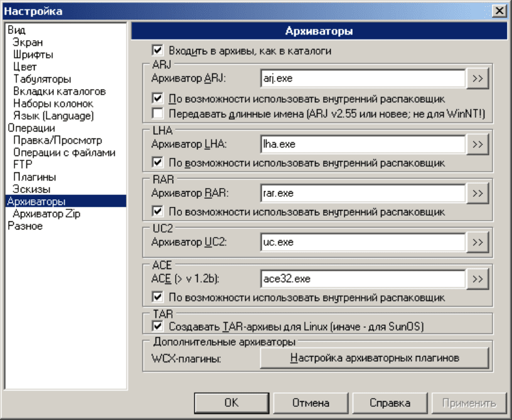Select 'Эскизы' in settings tree
This screenshot has width=512, height=420.
31,189
